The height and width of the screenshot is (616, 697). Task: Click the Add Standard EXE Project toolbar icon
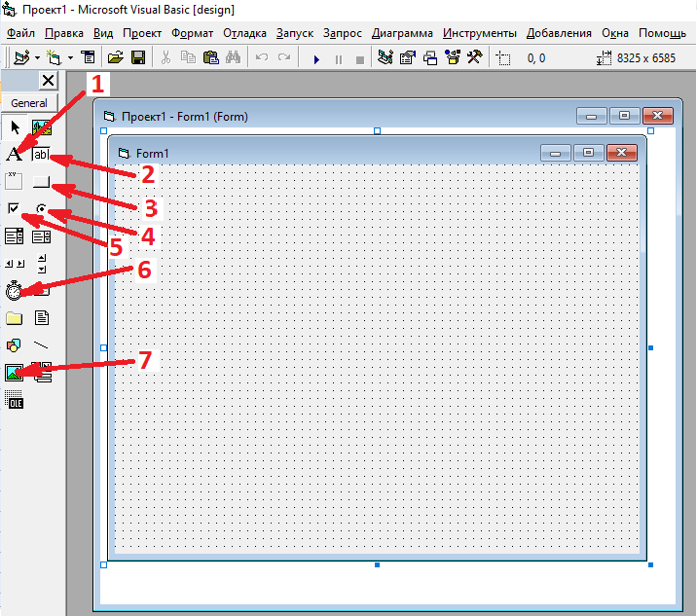pos(21,58)
